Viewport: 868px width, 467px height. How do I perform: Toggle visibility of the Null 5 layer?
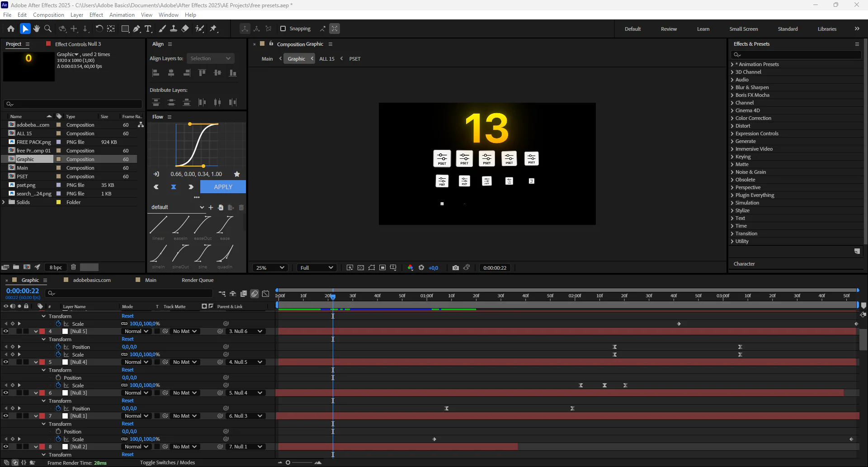pyautogui.click(x=5, y=331)
